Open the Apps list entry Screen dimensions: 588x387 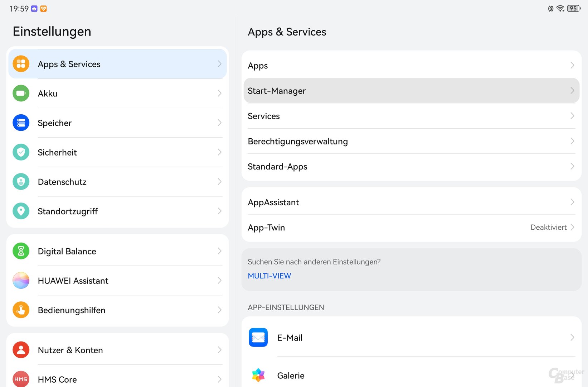click(x=411, y=65)
